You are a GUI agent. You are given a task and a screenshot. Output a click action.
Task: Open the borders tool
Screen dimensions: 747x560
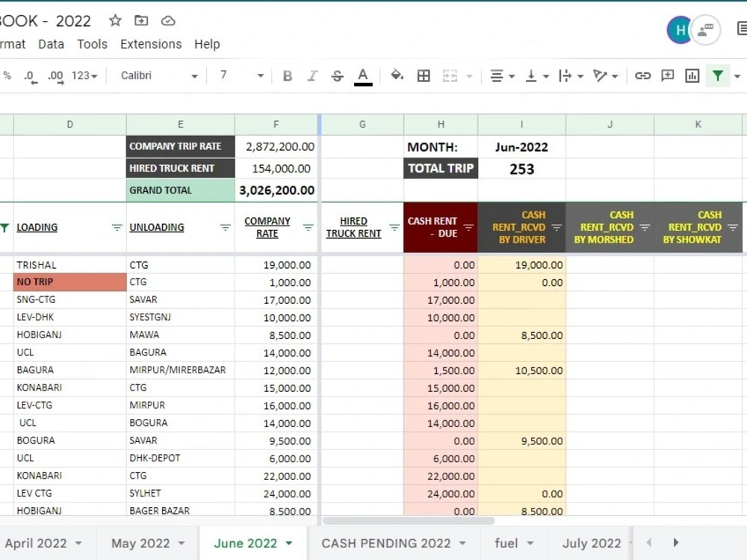point(424,75)
